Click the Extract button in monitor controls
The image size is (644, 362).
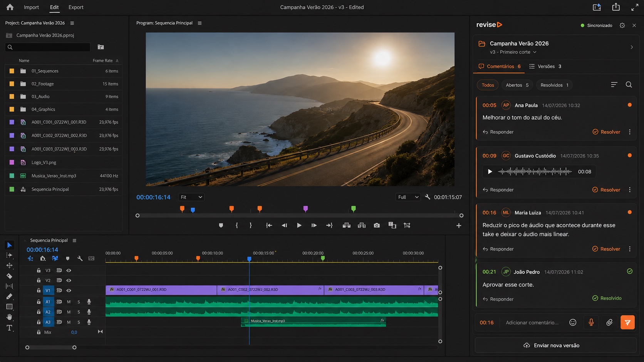pos(362,225)
